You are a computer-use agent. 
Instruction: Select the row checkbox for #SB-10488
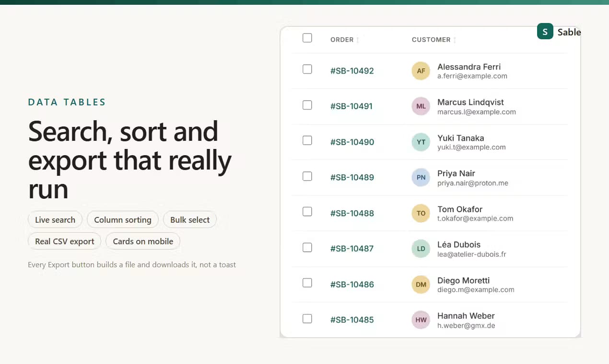[307, 212]
